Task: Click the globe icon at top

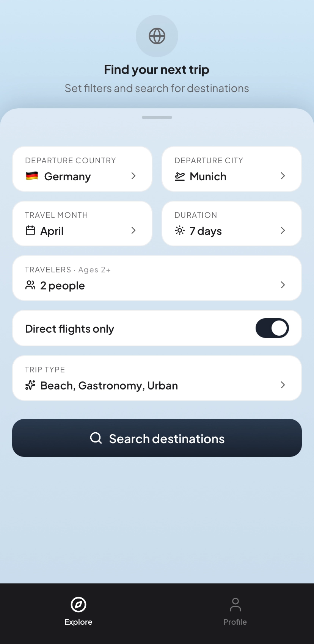Action: click(157, 36)
